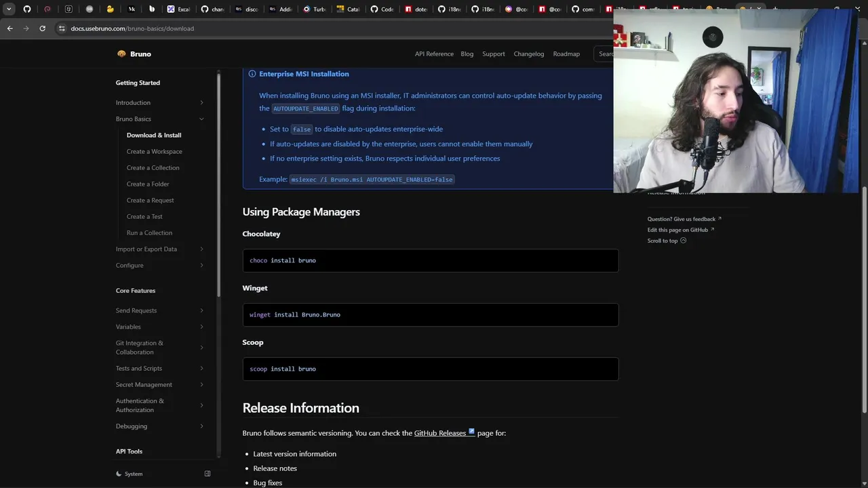Image resolution: width=868 pixels, height=488 pixels.
Task: Switch to the 'disco' tab
Action: pos(246,9)
